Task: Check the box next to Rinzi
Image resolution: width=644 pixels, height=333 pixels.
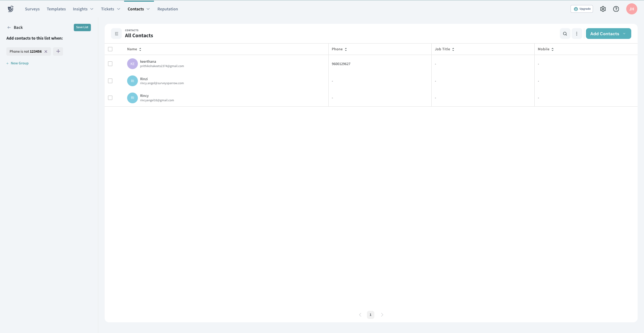Action: (x=110, y=81)
